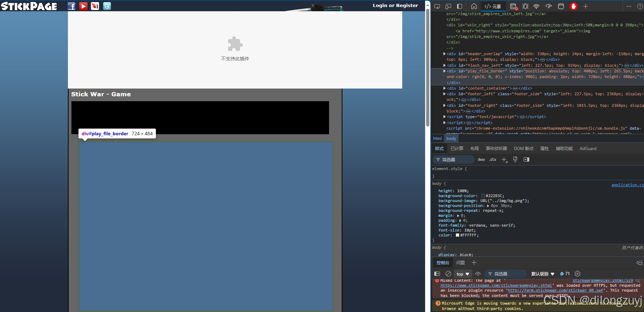Image resolution: width=644 pixels, height=312 pixels.
Task: Click rendering emulation paintbrush icon
Action: point(515,160)
